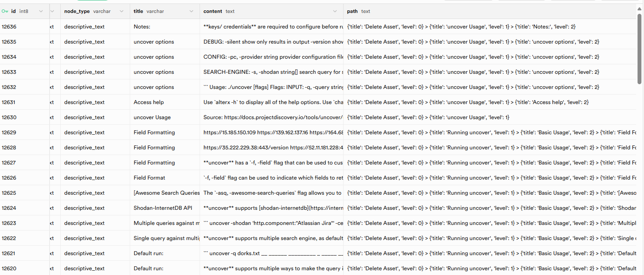Select id cell 12635
Viewport: 644px width, 275px height.
(x=25, y=42)
